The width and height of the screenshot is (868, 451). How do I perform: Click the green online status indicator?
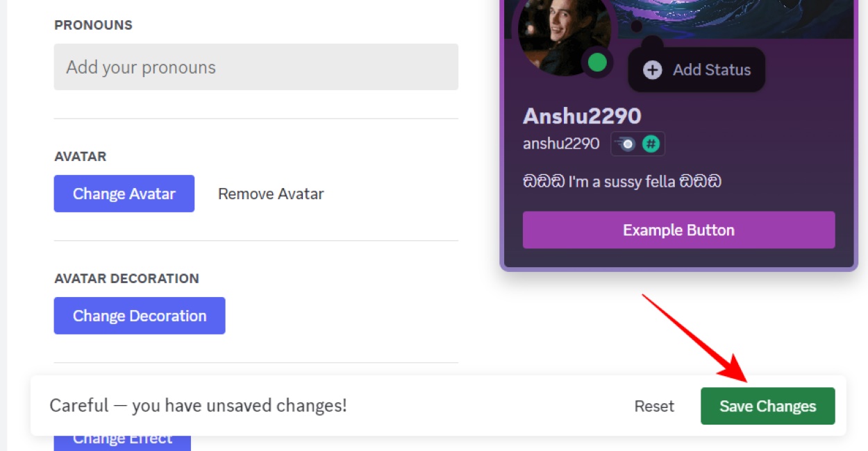point(597,62)
